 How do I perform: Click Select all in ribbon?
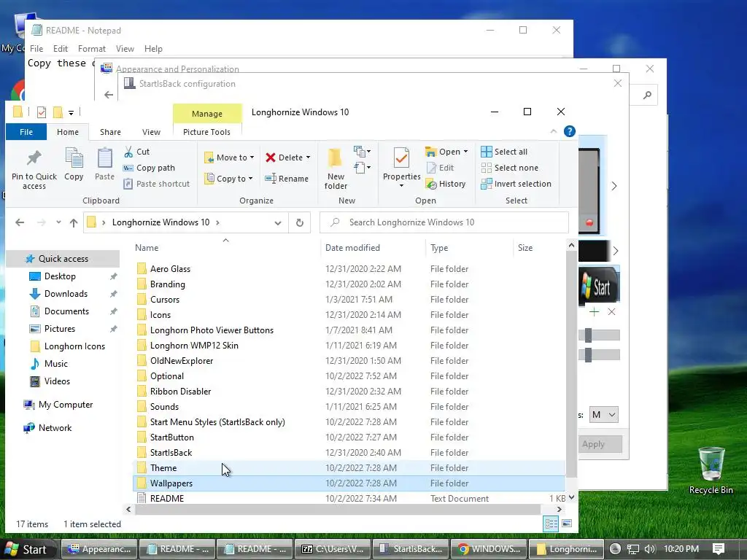pos(504,152)
